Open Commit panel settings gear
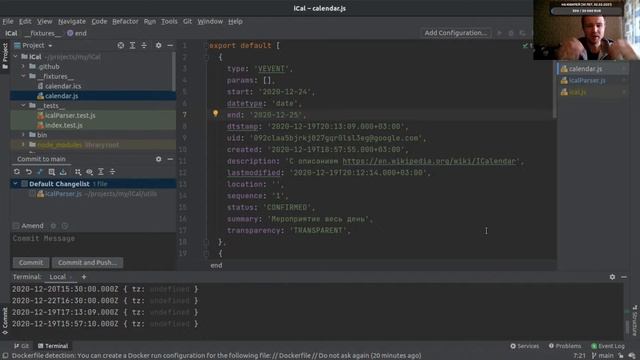This screenshot has height=360, width=640. click(x=158, y=159)
